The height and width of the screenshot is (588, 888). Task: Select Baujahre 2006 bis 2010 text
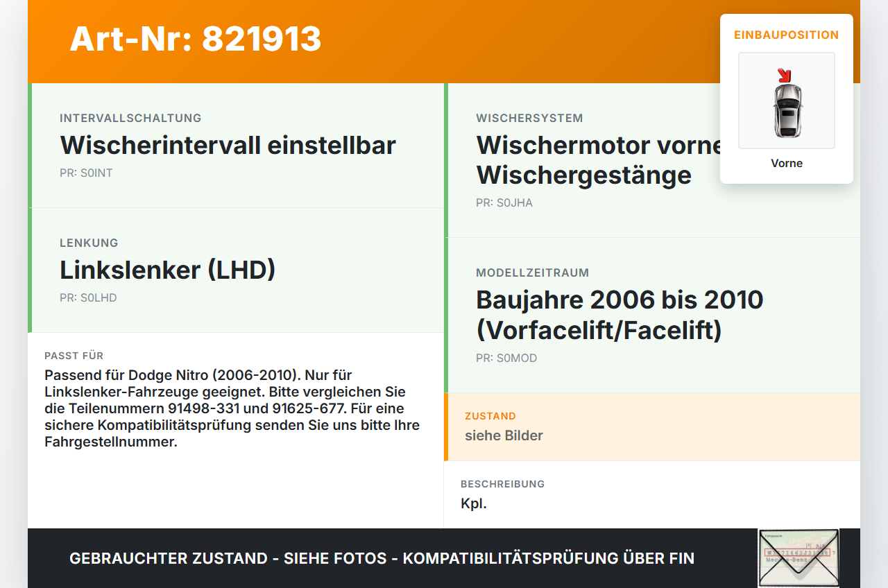click(620, 300)
